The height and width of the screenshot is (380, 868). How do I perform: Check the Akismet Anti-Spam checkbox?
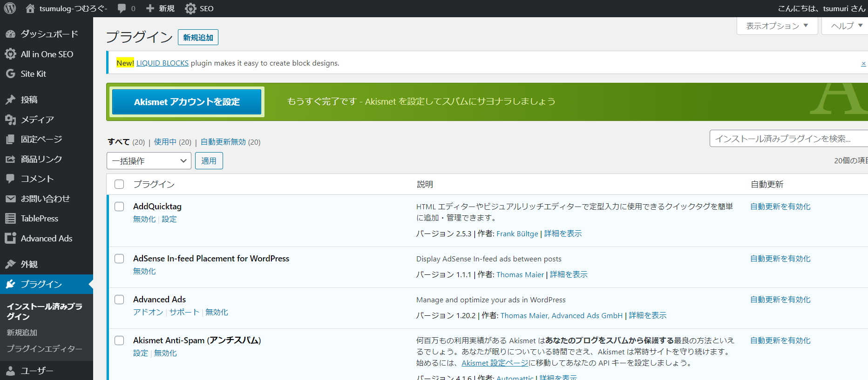119,340
